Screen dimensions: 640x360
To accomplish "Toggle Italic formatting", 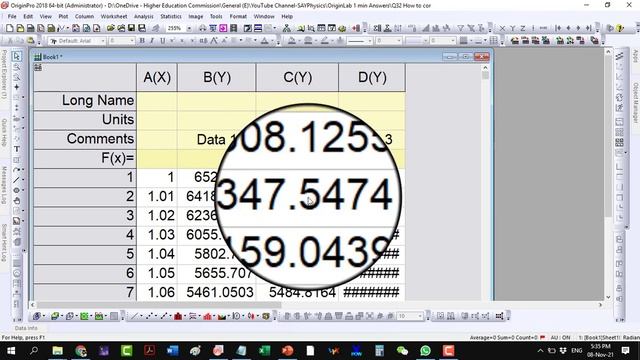I will [152, 41].
